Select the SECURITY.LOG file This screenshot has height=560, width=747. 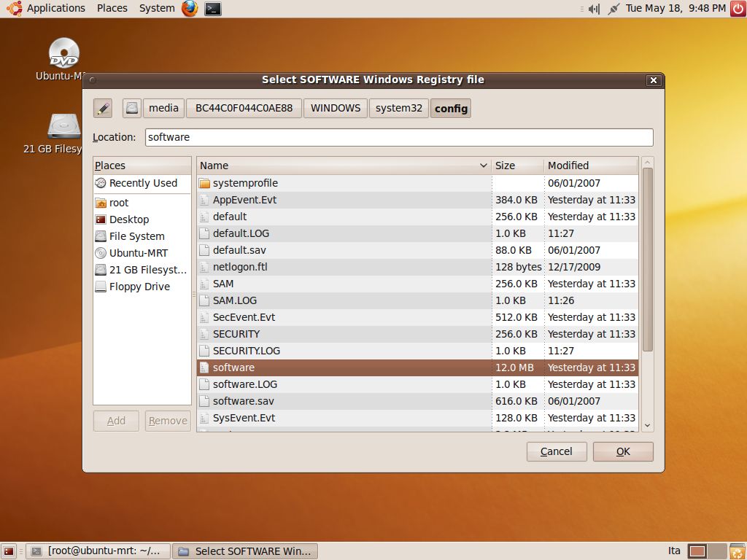417,351
